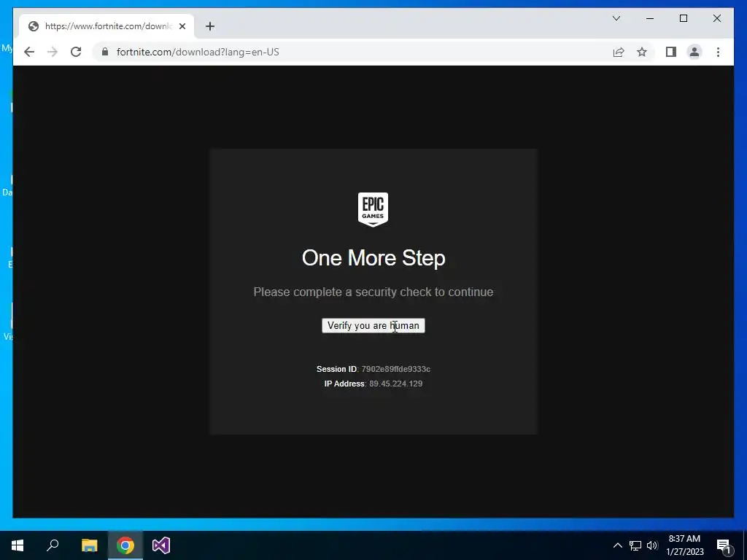Click the Epic Games logo
The image size is (747, 560).
[x=373, y=209]
